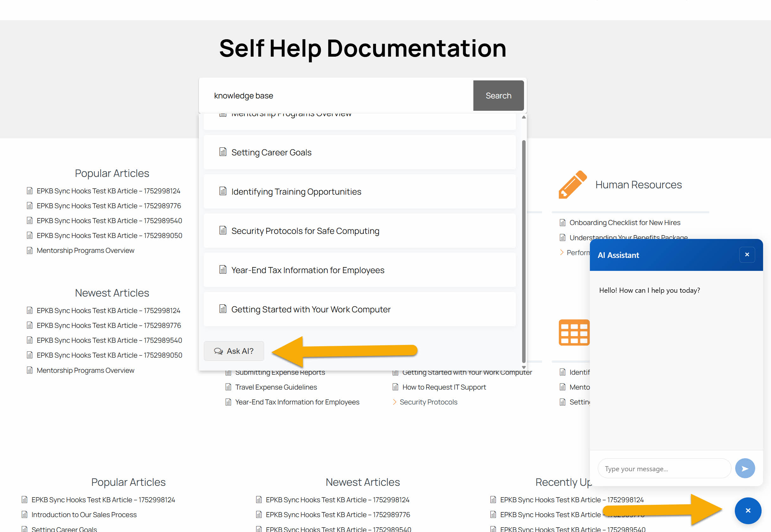Screen dimensions: 771x532
Task: Click the scroll up arrow in search results
Action: [x=524, y=117]
